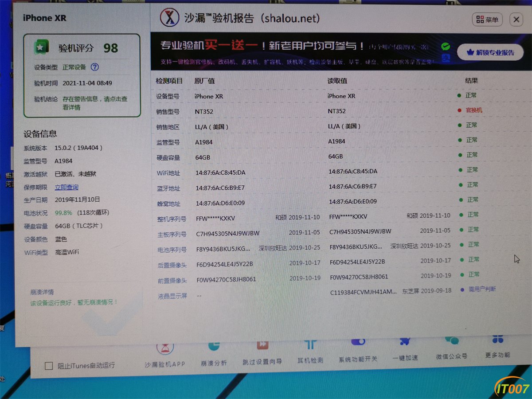Click the 原厂值 column header

[x=204, y=81]
